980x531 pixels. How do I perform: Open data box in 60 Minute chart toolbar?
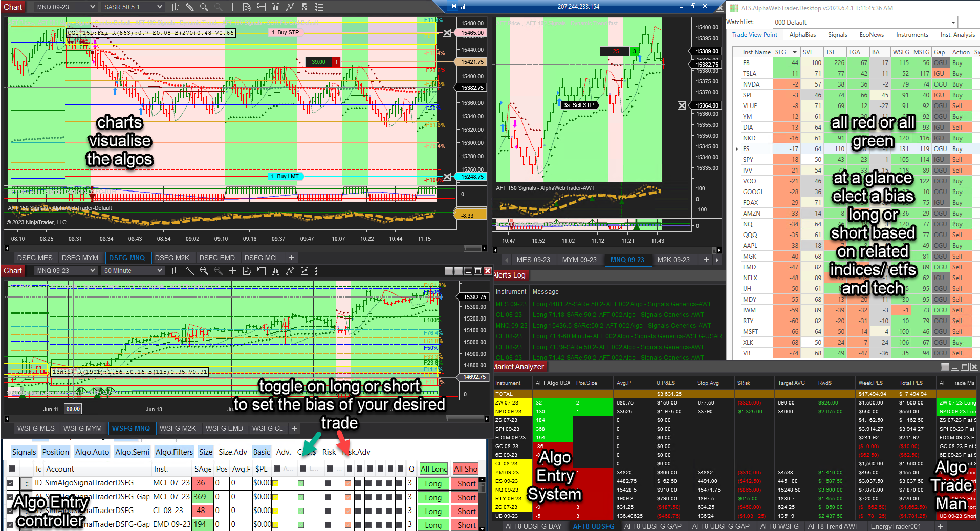click(247, 271)
